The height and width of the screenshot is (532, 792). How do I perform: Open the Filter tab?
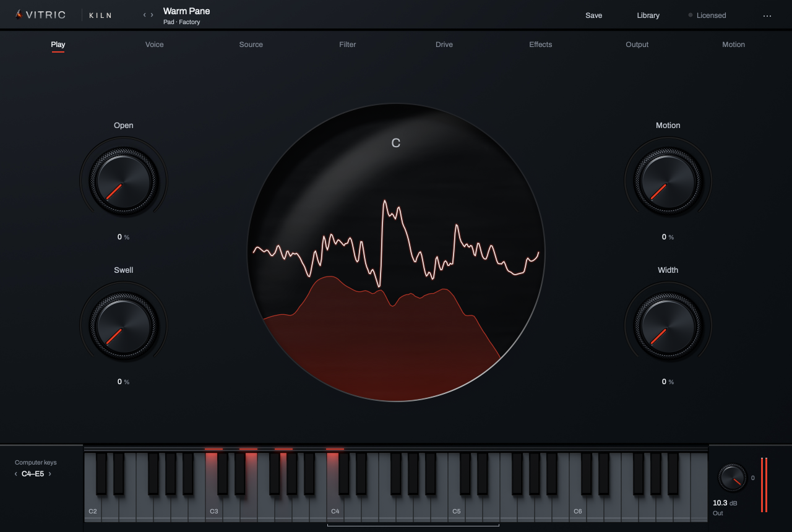tap(348, 45)
